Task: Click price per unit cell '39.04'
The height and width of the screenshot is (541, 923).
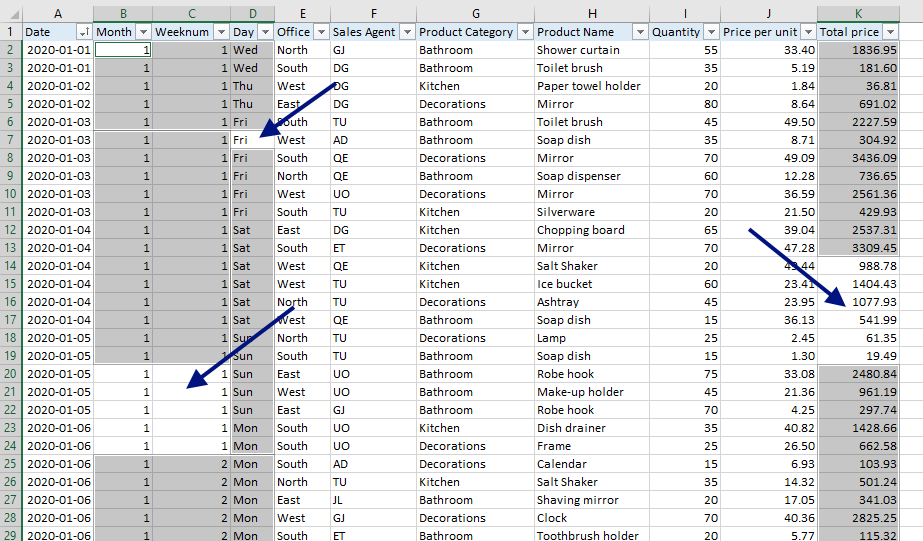Action: (769, 230)
